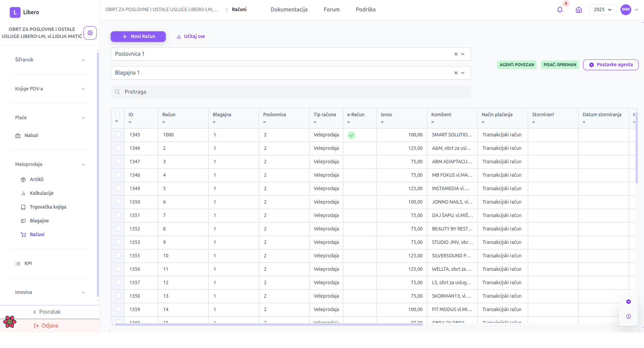Go to Trgovačka knjiga in sidebar
644x348 pixels.
[x=48, y=207]
